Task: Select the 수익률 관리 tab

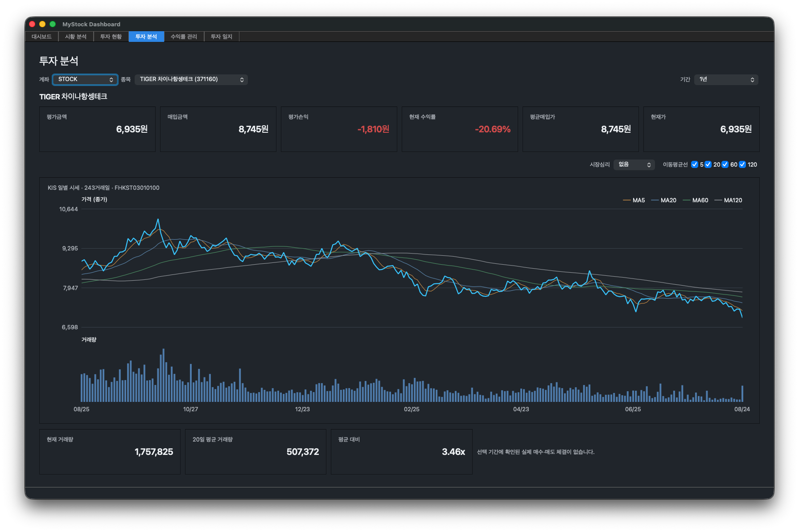Action: (184, 37)
